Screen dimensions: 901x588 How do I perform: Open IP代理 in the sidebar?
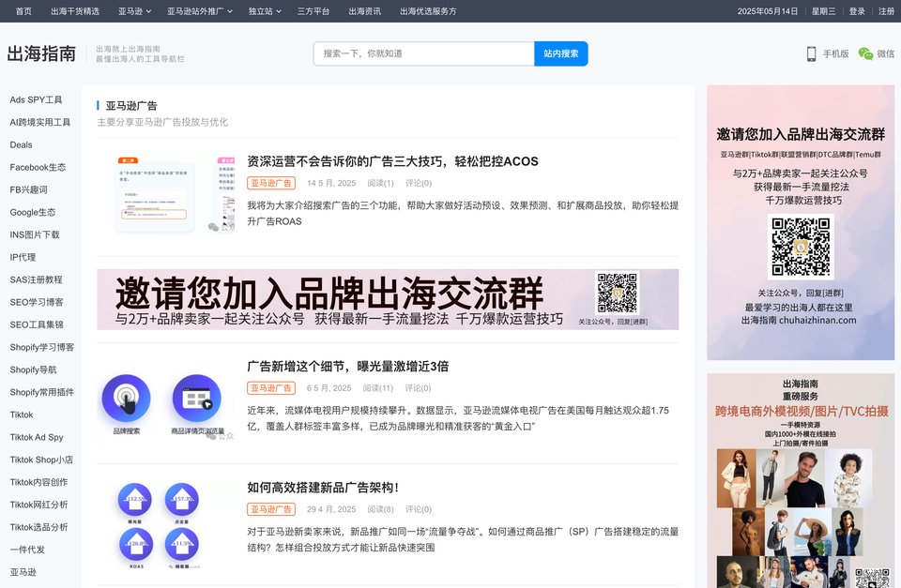click(x=23, y=257)
